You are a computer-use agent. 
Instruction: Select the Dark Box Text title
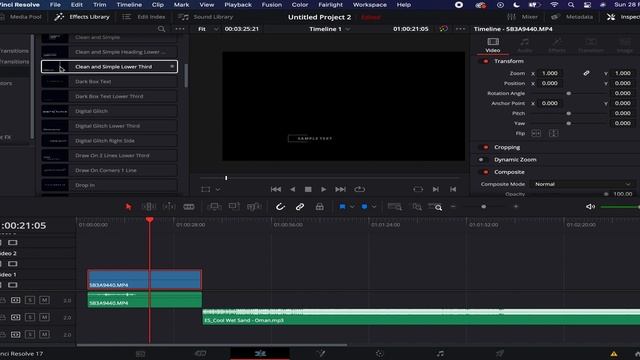[x=109, y=82]
